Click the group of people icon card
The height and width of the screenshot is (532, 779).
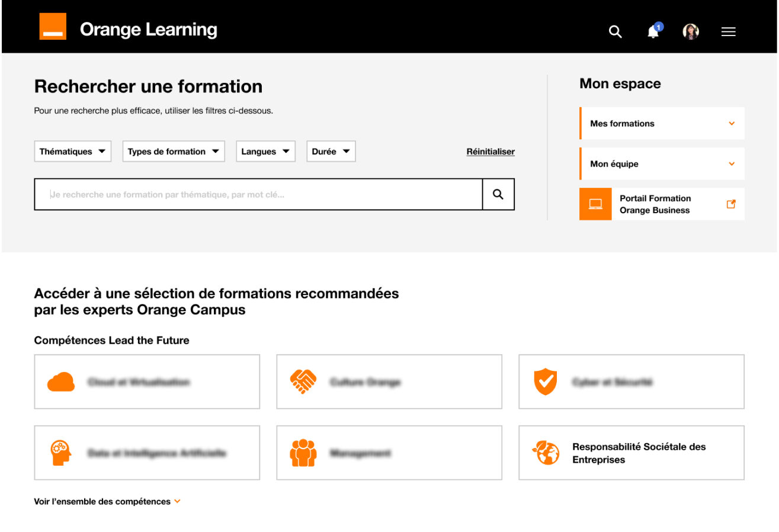pyautogui.click(x=389, y=453)
